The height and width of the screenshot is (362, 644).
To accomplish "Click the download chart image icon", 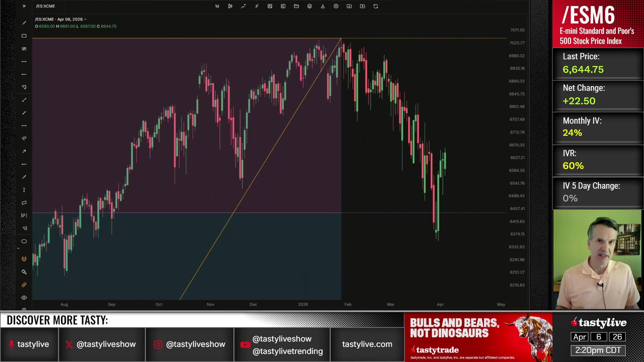I will (323, 6).
